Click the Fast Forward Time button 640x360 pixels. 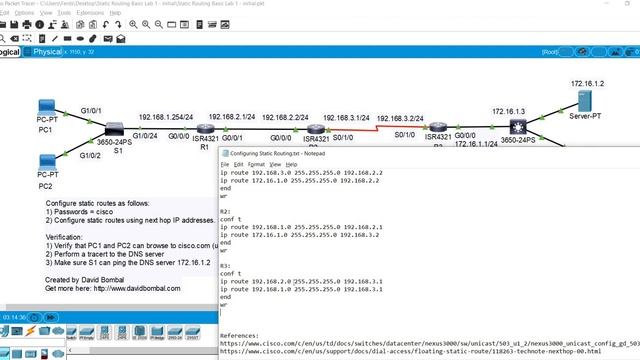click(x=51, y=317)
